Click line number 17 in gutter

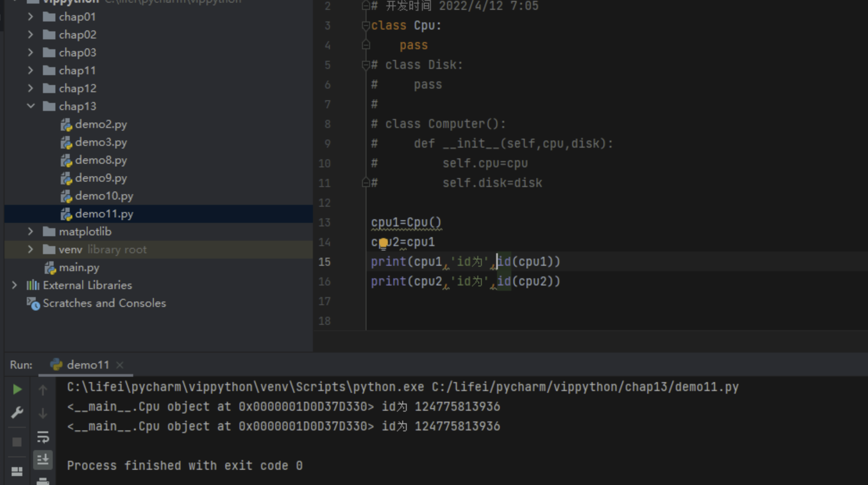(x=324, y=301)
